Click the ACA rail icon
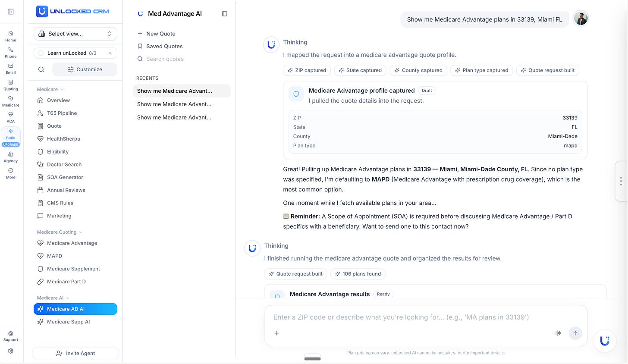 pos(11,118)
